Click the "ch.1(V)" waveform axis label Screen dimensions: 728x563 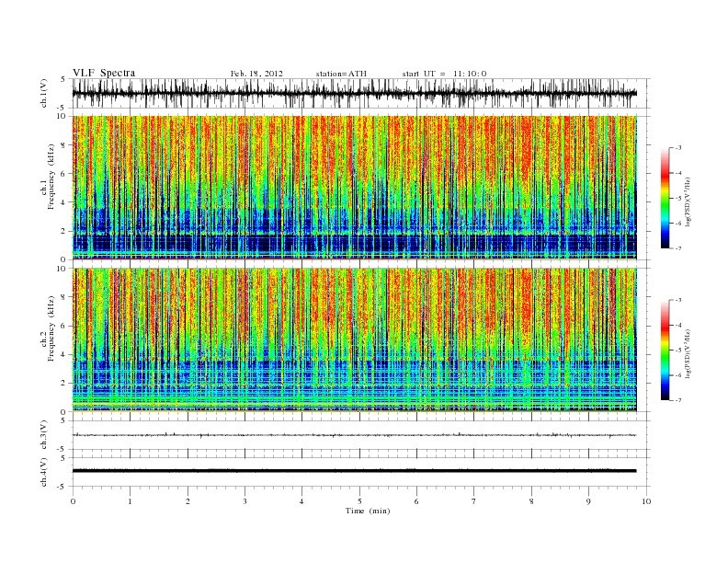[43, 93]
